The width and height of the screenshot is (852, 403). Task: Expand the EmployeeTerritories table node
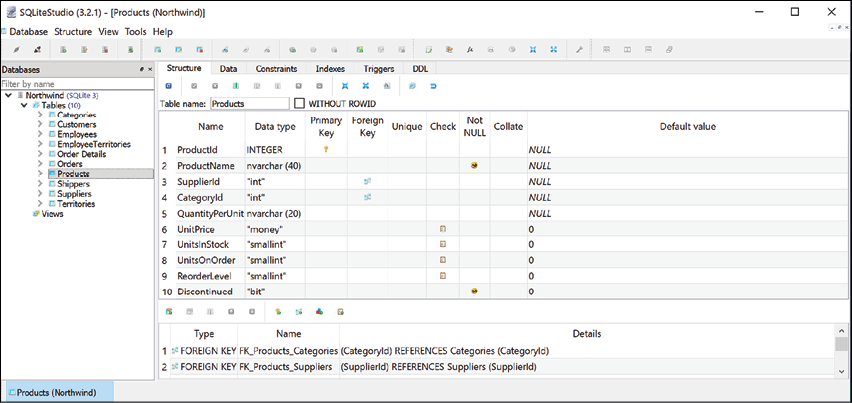coord(40,144)
